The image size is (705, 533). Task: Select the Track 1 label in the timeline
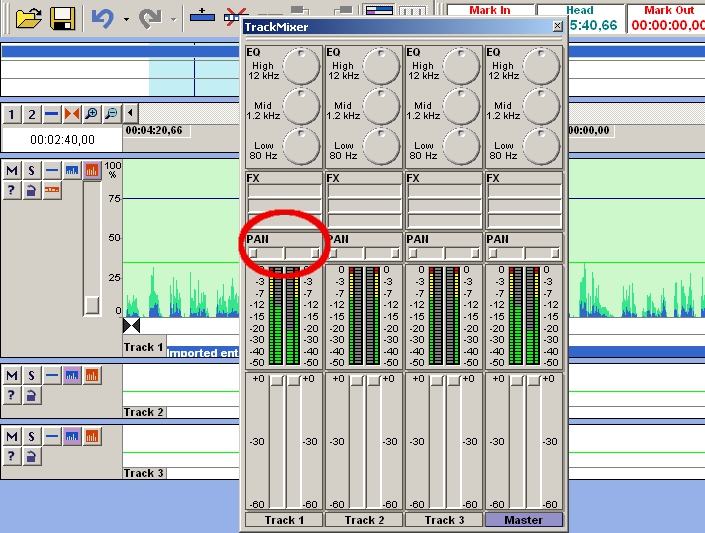tap(143, 347)
